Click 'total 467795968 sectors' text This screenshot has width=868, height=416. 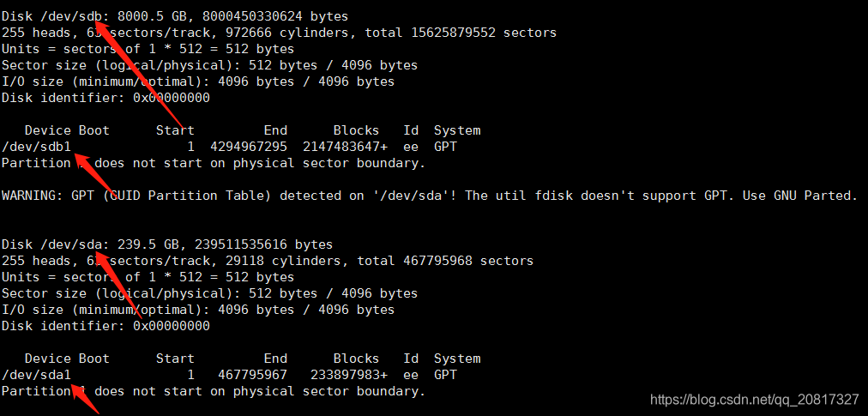(445, 261)
